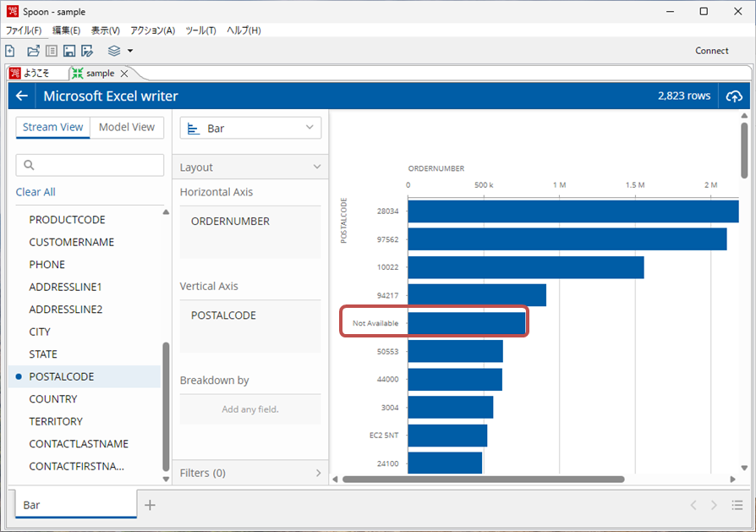Open the アクション(A) menu

point(152,30)
